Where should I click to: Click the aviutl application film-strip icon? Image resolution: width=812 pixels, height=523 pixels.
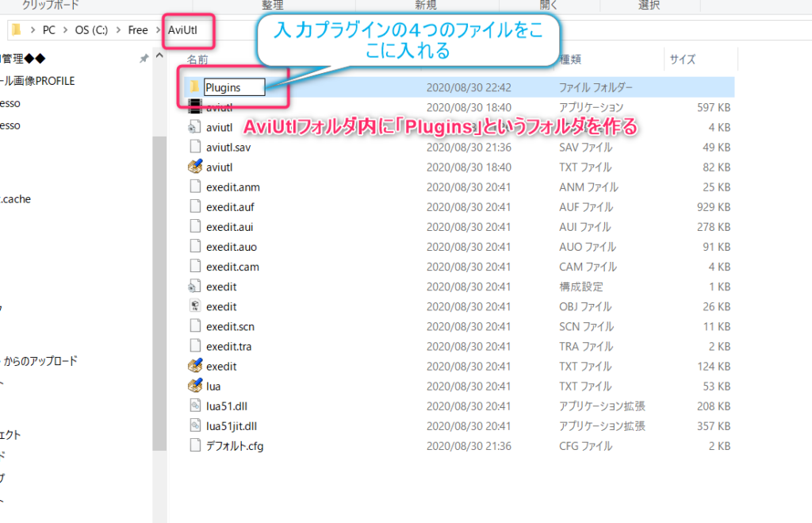[x=195, y=107]
